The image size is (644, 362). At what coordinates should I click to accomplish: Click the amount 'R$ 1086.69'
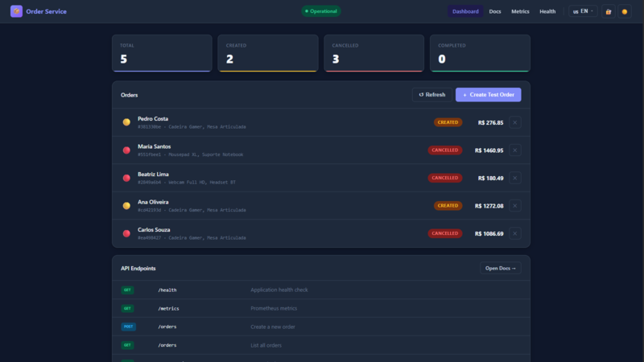coord(489,234)
